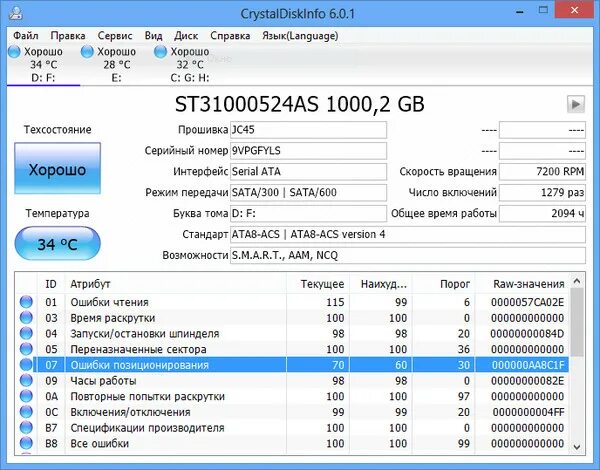The height and width of the screenshot is (470, 600).
Task: Click status orb of attribute 07
Action: (x=26, y=365)
